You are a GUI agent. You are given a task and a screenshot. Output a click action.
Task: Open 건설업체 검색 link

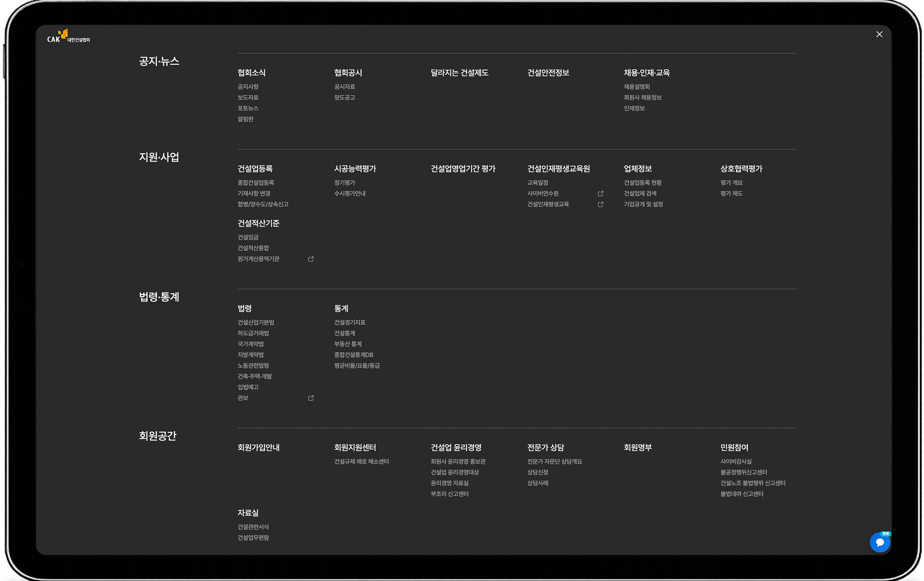640,194
